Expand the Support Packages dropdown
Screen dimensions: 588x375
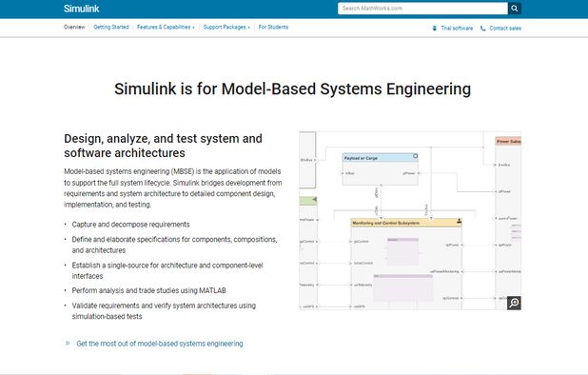[226, 27]
